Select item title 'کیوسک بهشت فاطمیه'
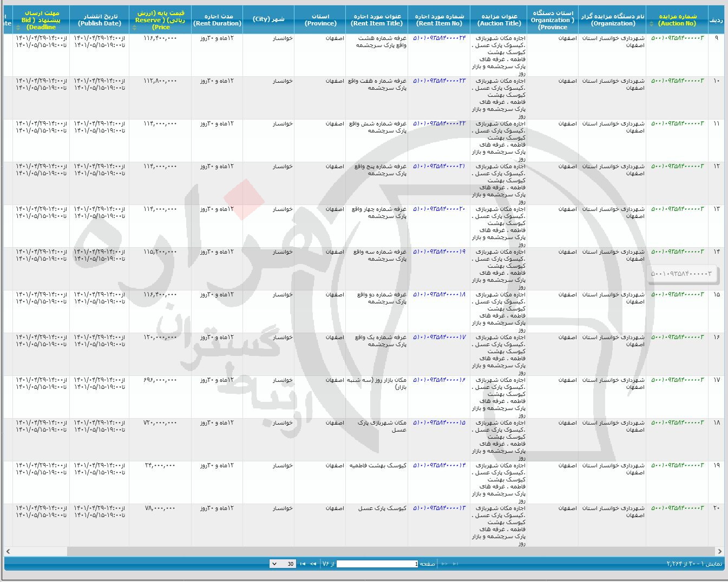The height and width of the screenshot is (582, 728). 378,466
